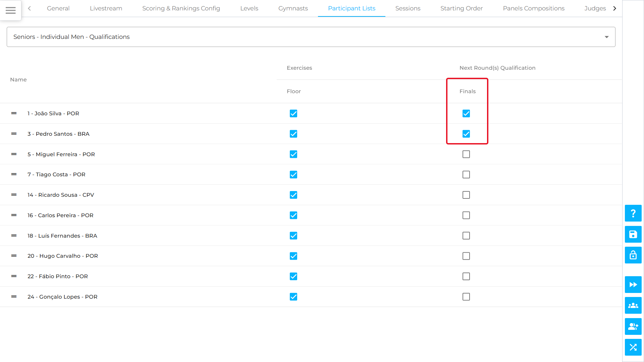The image size is (644, 362).
Task: Uncheck Floor for Gonçalo Lopes
Action: [293, 297]
